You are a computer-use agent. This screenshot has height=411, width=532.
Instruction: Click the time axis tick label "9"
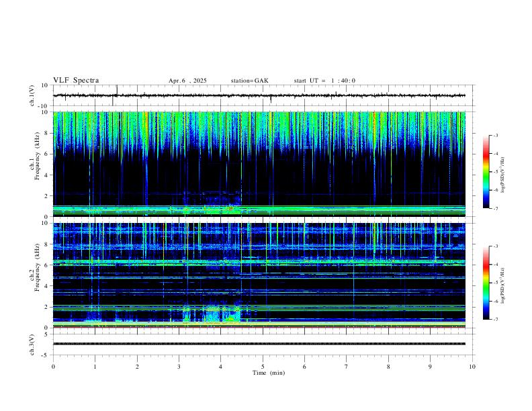click(x=430, y=367)
